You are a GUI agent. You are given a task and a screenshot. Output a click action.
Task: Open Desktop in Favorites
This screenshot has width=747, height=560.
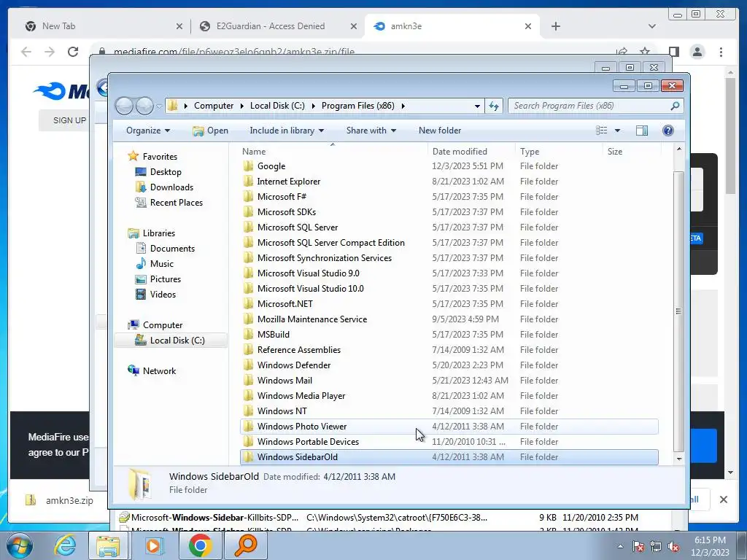[x=166, y=172]
